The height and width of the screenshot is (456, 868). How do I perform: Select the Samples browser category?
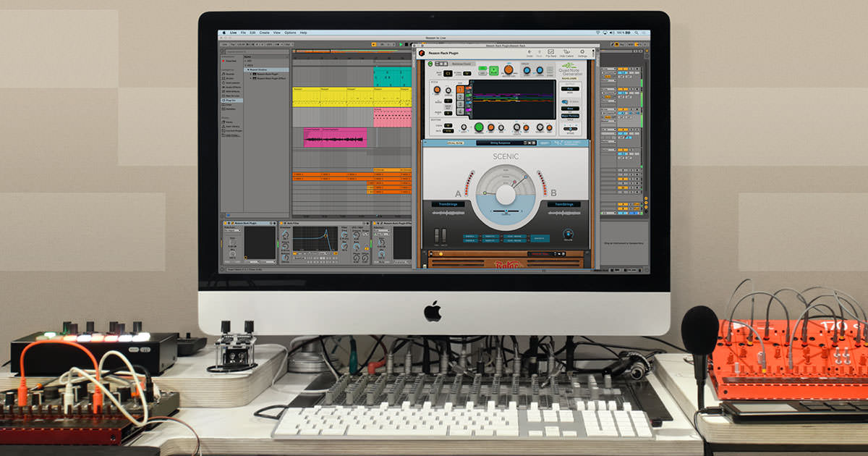(x=230, y=109)
